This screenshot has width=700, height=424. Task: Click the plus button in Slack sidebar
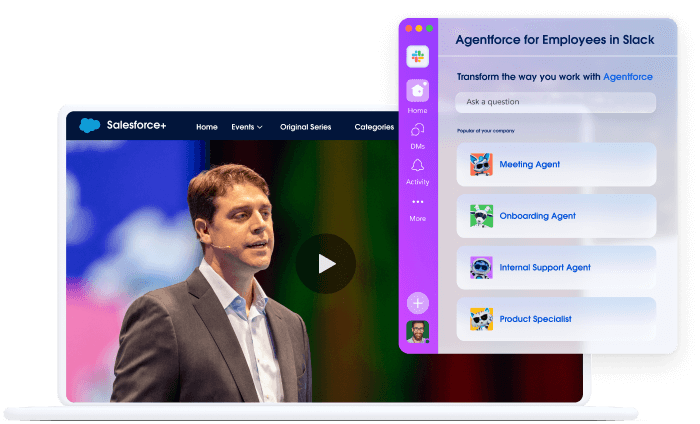tap(417, 303)
